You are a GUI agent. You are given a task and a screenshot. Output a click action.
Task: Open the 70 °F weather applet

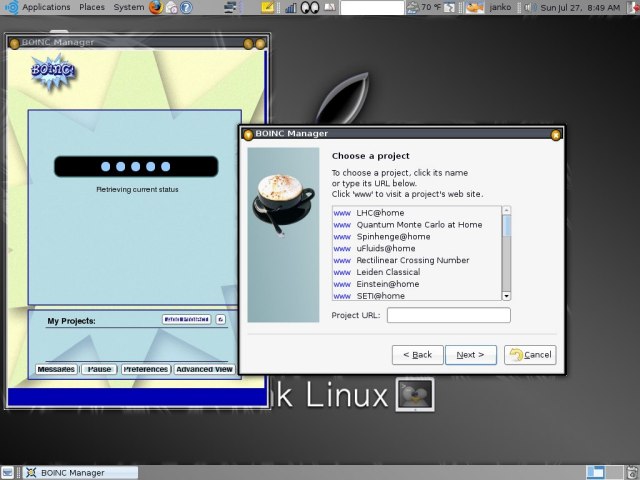(424, 7)
